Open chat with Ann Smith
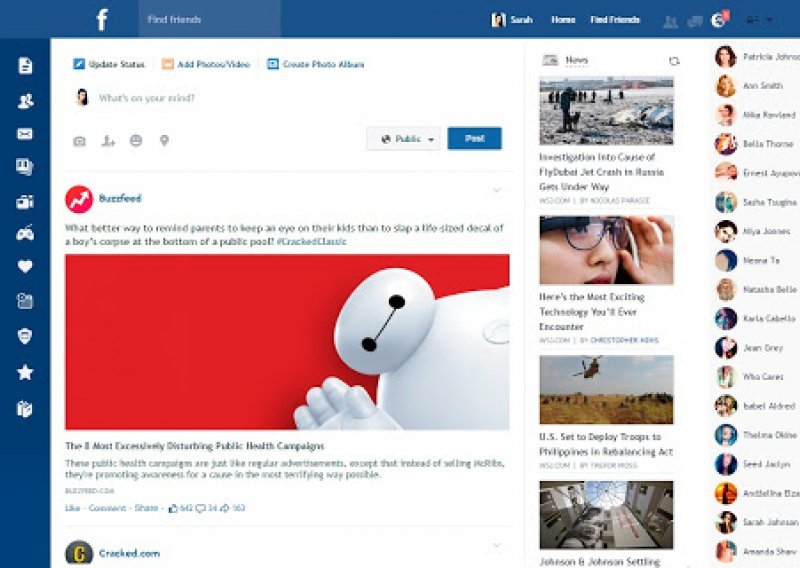Viewport: 800px width, 568px height. 749,86
